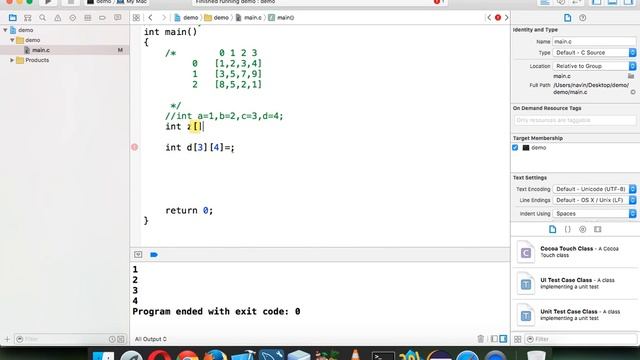
Task: Open the Line Endings dropdown
Action: tap(594, 200)
